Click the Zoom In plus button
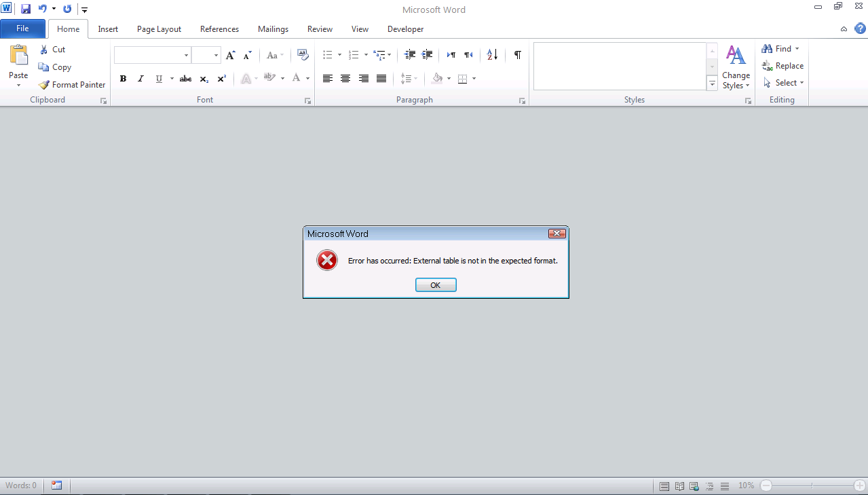Image resolution: width=868 pixels, height=495 pixels. (859, 485)
